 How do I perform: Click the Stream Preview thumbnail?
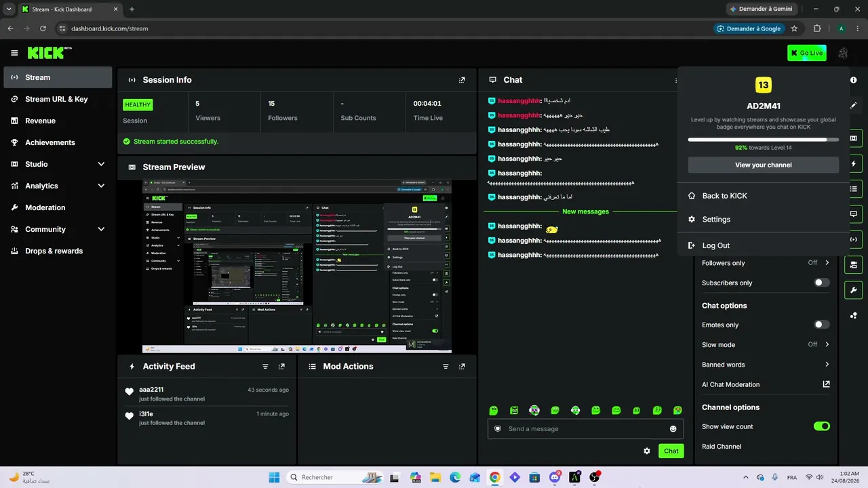[297, 266]
